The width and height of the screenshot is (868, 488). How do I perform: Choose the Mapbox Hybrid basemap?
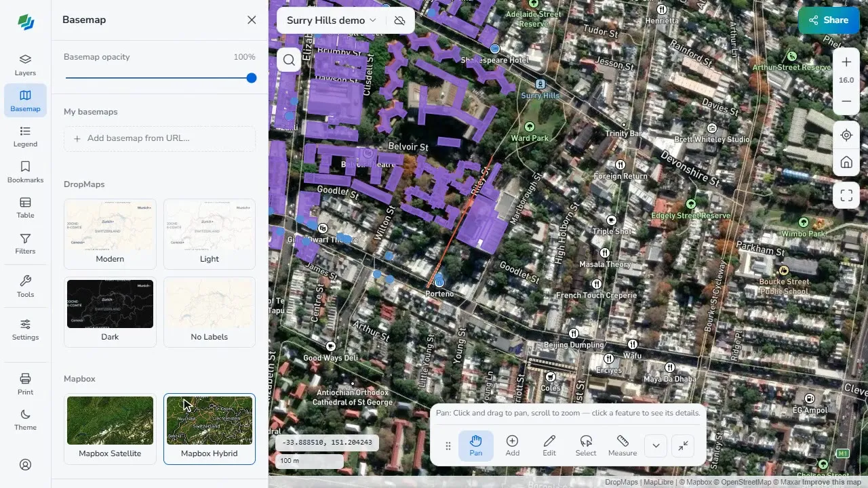(x=210, y=428)
